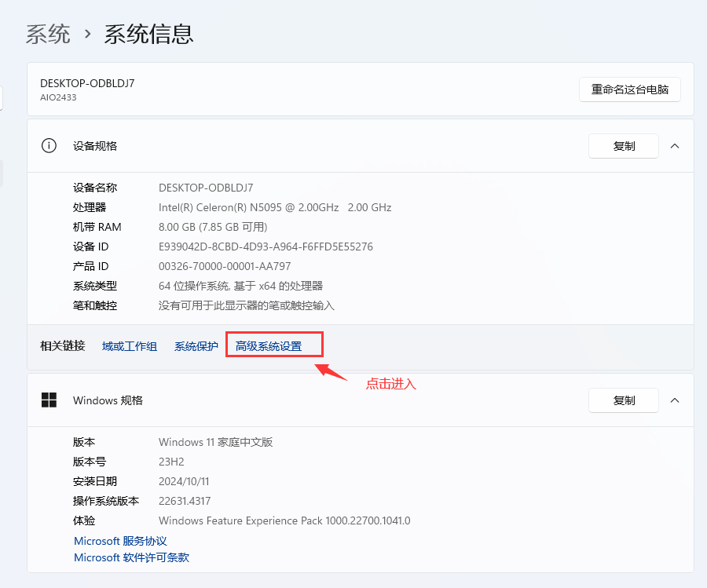Click the device specifications info icon

coord(49,146)
